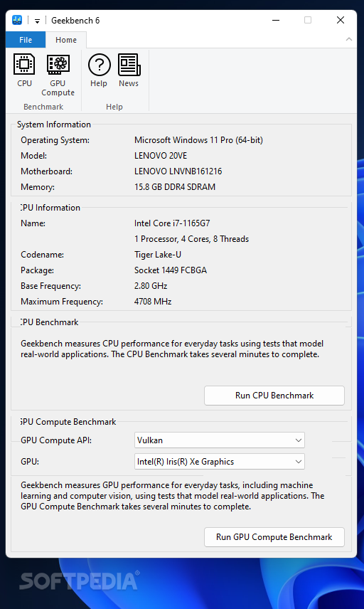Screen dimensions: 364x609
Task: Click the Run GPU Compute Benchmark button
Action: [274, 537]
